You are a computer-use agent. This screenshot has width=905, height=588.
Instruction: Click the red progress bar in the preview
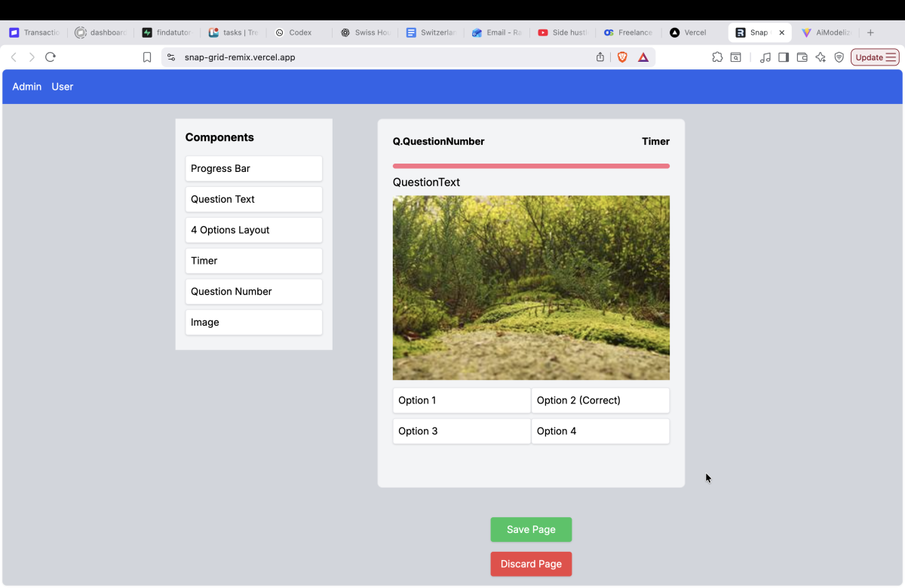531,166
